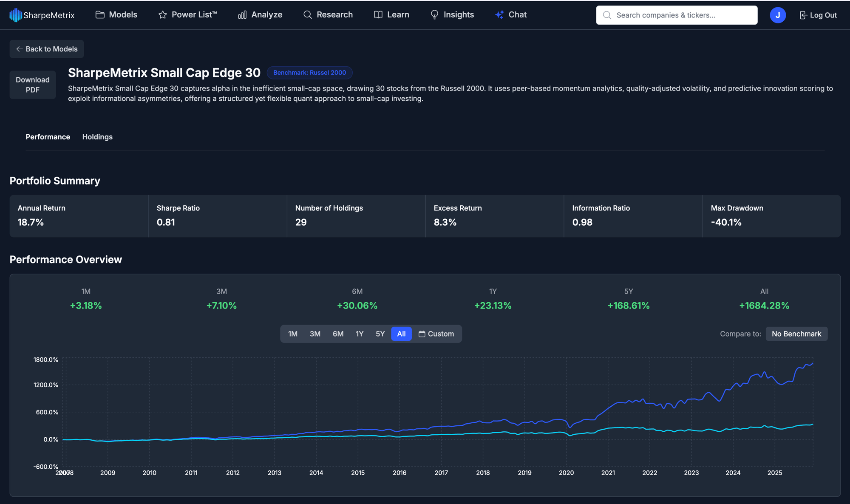Focus the Search companies & tickers field
850x504 pixels.
point(680,15)
